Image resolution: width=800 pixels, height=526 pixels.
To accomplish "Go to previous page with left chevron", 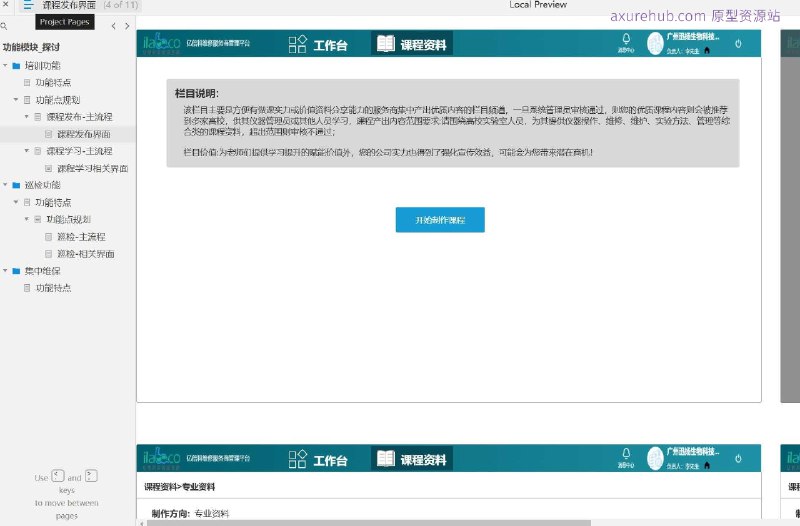I will click(113, 26).
